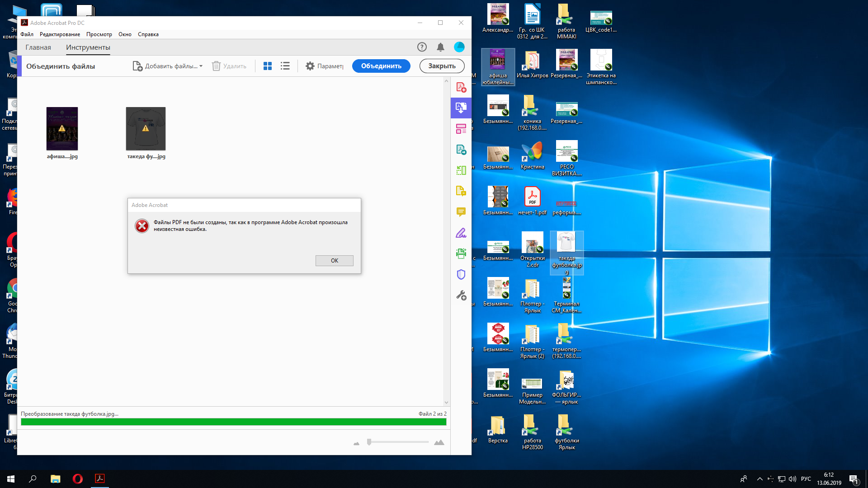Viewport: 868px width, 488px height.
Task: Select the Scan & OCR tool in sidebar
Action: pos(461,253)
